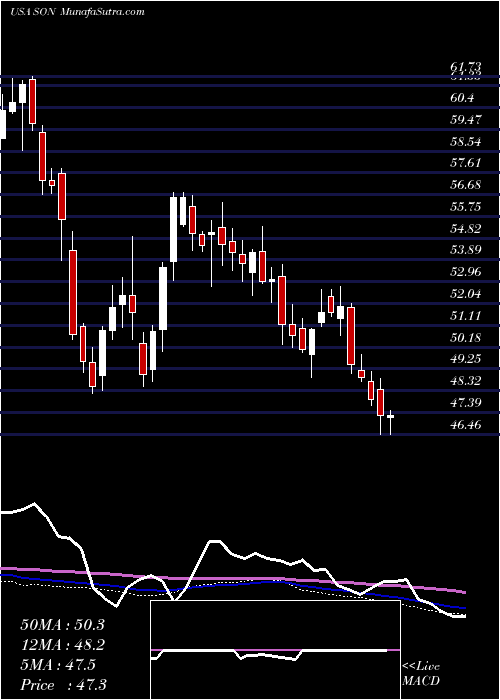Click the 54.82 price axis label

[x=466, y=229]
